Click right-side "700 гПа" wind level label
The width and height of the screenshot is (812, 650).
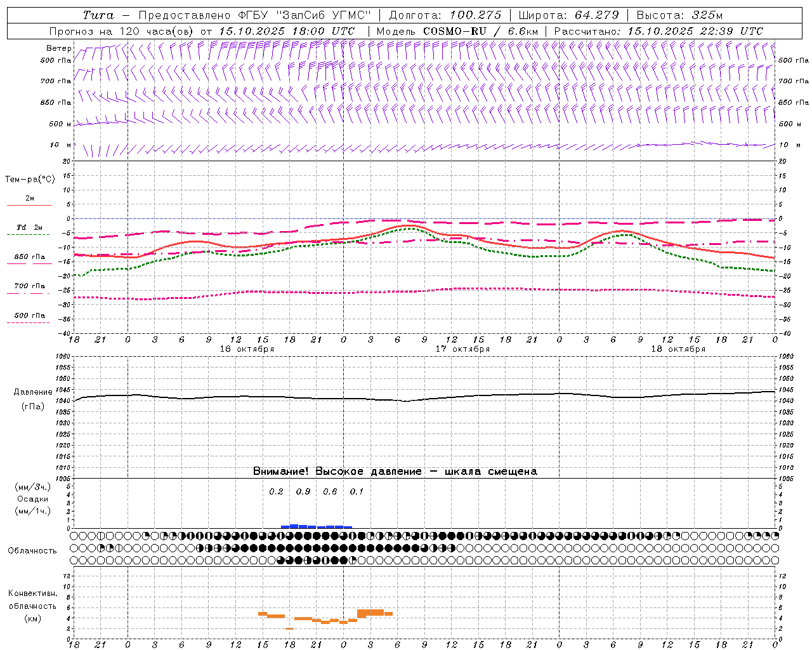pos(794,81)
